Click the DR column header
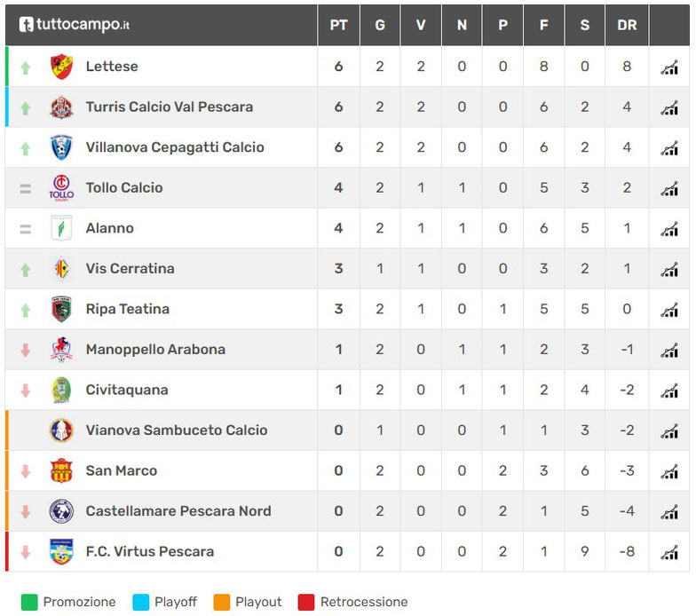The width and height of the screenshot is (696, 616). [x=627, y=25]
